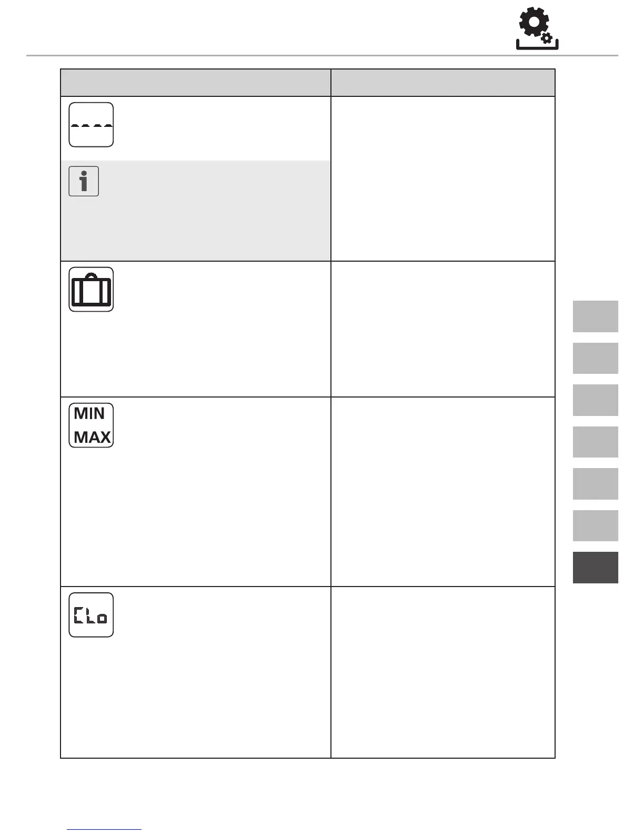The height and width of the screenshot is (834, 644).
Task: Select the third light gray side tab
Action: tap(595, 400)
